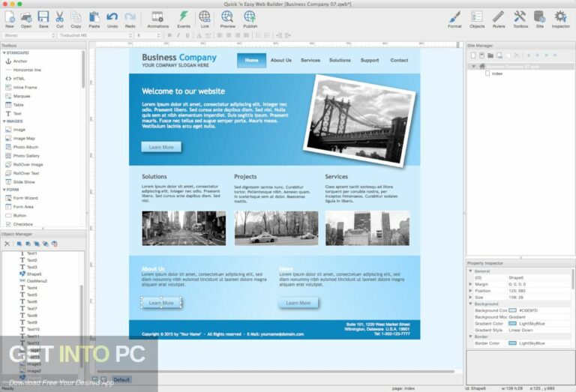The width and height of the screenshot is (576, 392).
Task: Preview the page in browser
Action: (227, 19)
